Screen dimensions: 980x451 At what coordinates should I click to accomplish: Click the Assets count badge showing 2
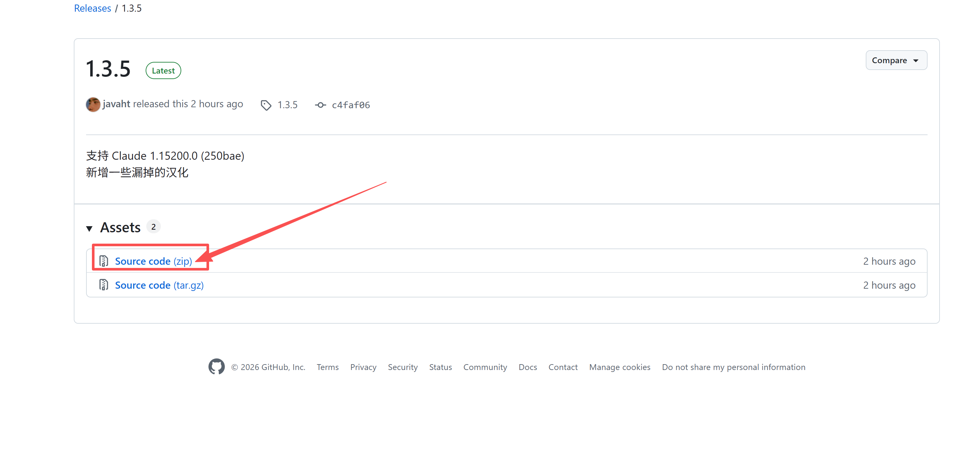[153, 227]
